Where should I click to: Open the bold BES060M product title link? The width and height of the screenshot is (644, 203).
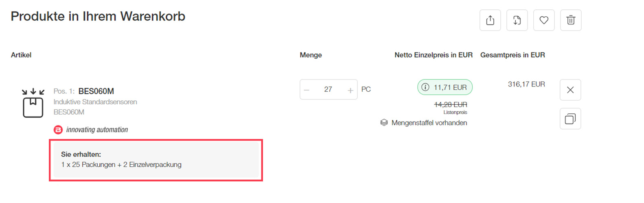96,91
